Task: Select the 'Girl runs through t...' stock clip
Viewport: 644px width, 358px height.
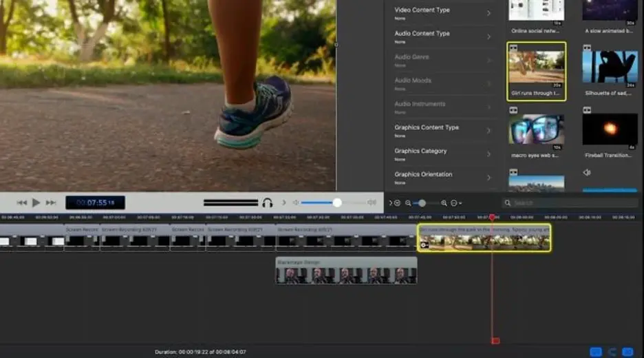Action: (x=537, y=67)
